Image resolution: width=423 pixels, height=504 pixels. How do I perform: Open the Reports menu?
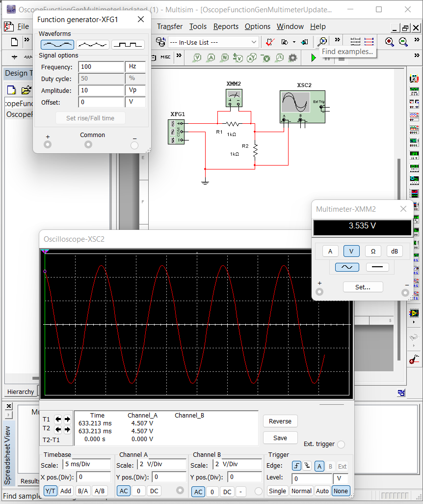[x=226, y=27]
